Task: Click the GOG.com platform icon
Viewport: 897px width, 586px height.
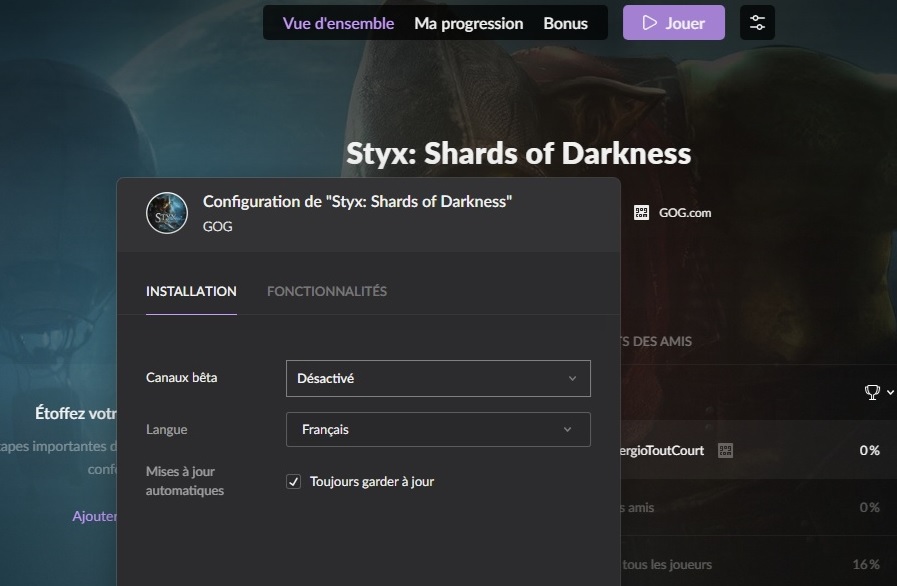Action: tap(641, 213)
